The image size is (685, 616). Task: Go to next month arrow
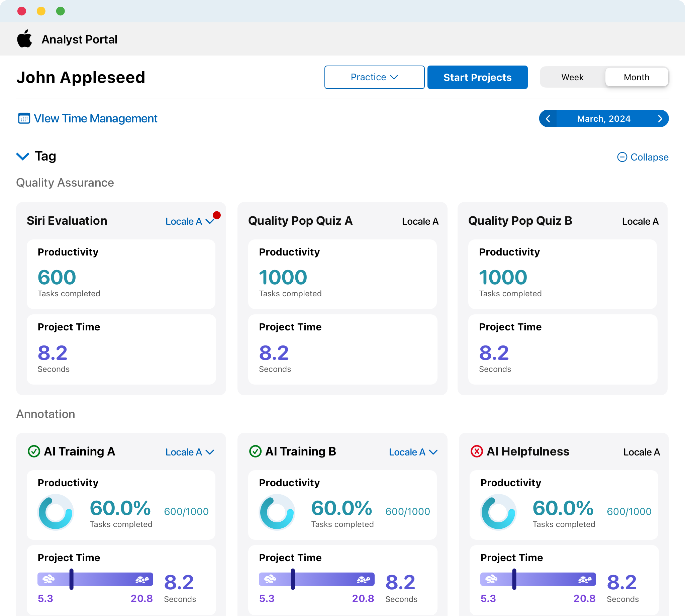660,118
